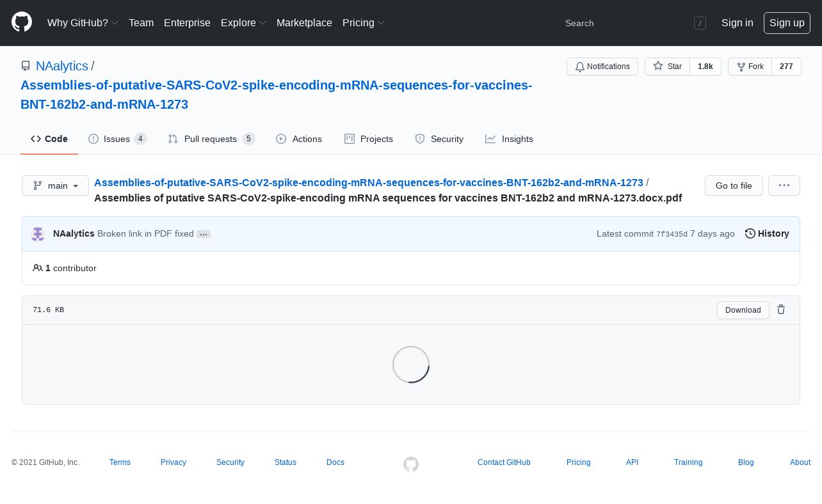Expand the commit message ellipsis
Image resolution: width=822 pixels, height=504 pixels.
pos(204,234)
